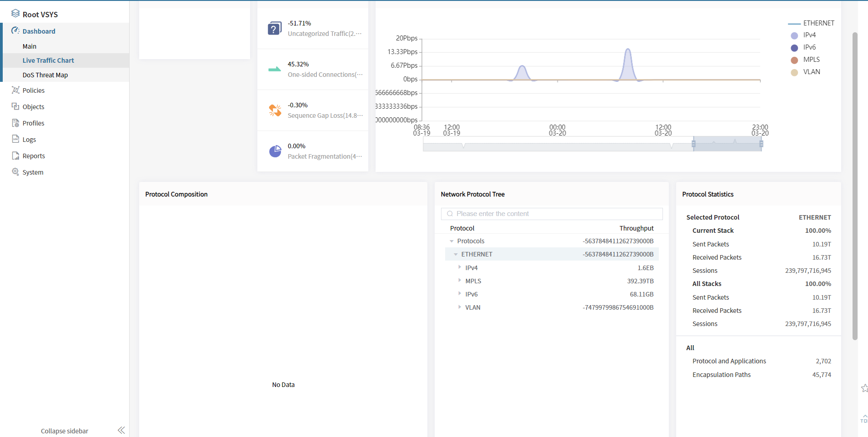Image resolution: width=868 pixels, height=437 pixels.
Task: Collapse the sidebar with double-chevron icon
Action: (121, 430)
